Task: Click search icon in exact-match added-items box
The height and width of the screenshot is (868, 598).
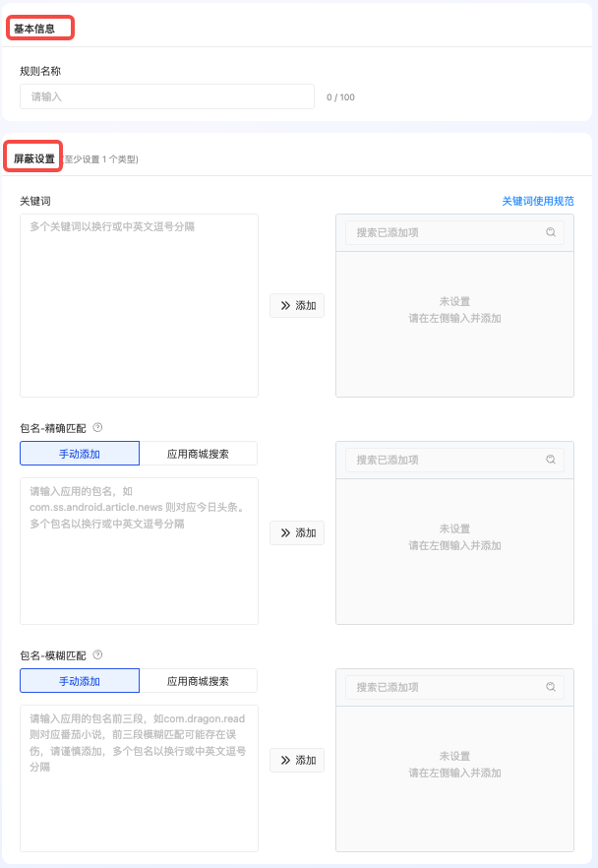Action: click(x=551, y=460)
